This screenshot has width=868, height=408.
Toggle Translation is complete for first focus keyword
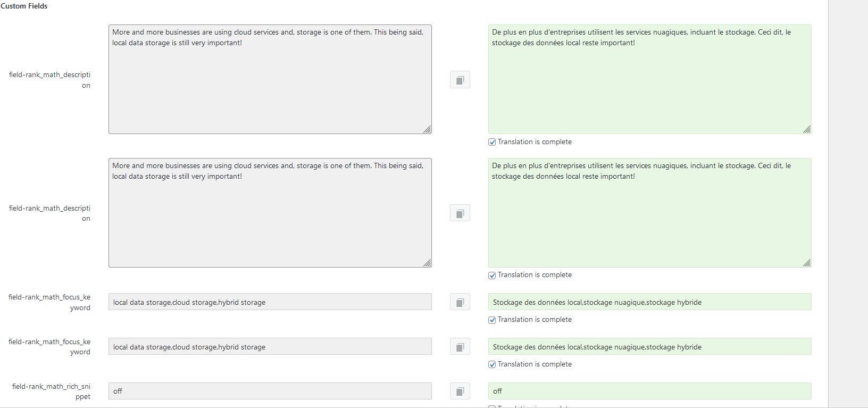(x=492, y=320)
